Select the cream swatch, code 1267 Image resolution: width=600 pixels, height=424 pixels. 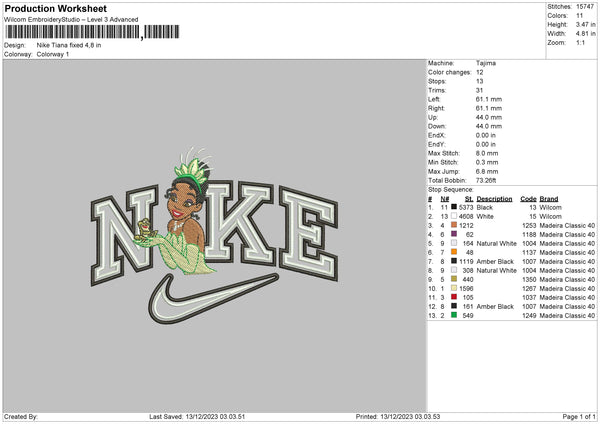pos(454,288)
